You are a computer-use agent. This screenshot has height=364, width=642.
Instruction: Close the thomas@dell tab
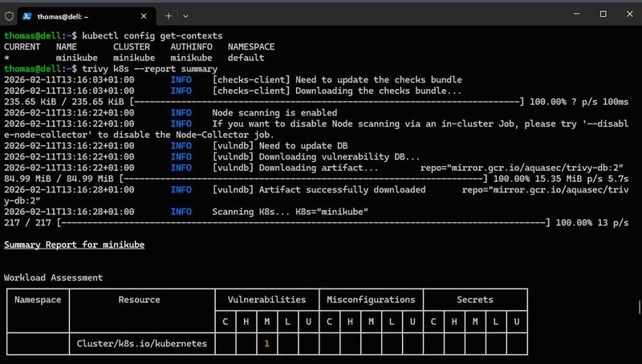click(x=144, y=16)
